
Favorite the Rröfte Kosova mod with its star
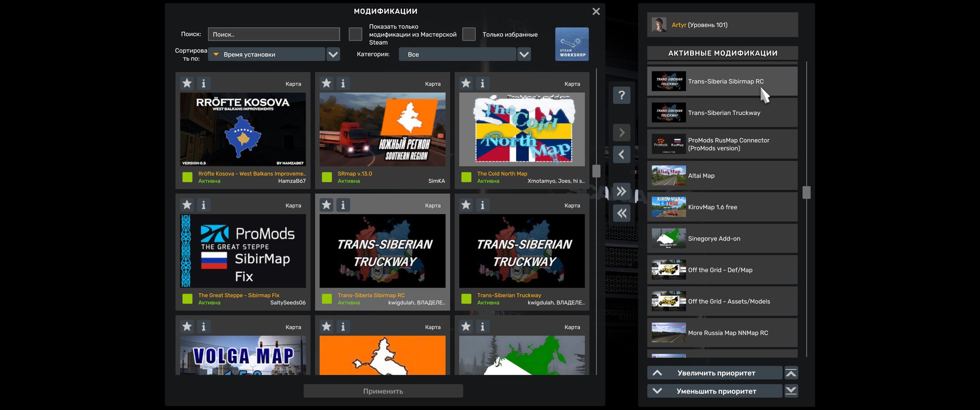[187, 83]
